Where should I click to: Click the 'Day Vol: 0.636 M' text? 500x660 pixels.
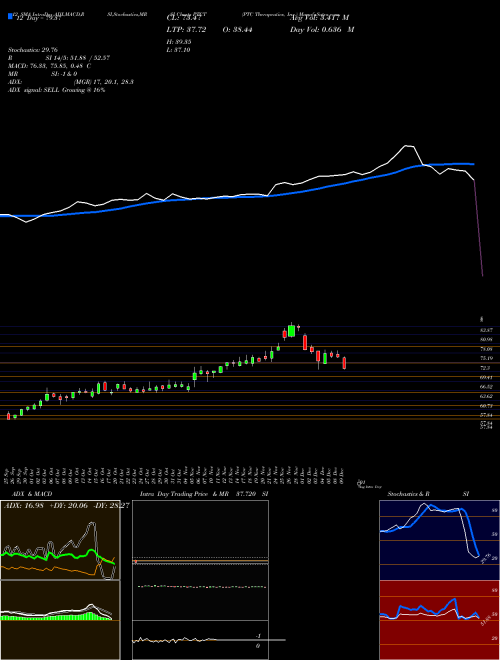click(322, 29)
